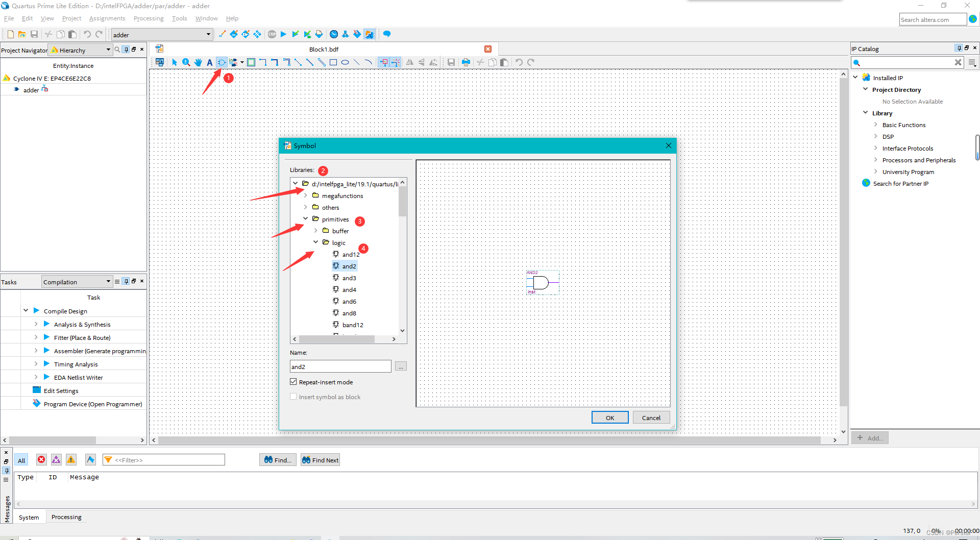Viewport: 980px width, 540px height.
Task: Toggle the rubberbanding option in the editor toolbar
Action: click(x=384, y=62)
